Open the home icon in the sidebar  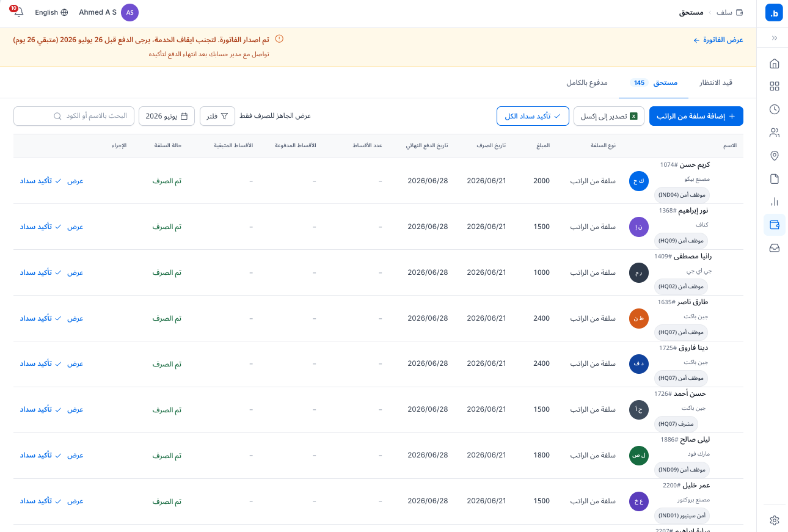pyautogui.click(x=775, y=64)
